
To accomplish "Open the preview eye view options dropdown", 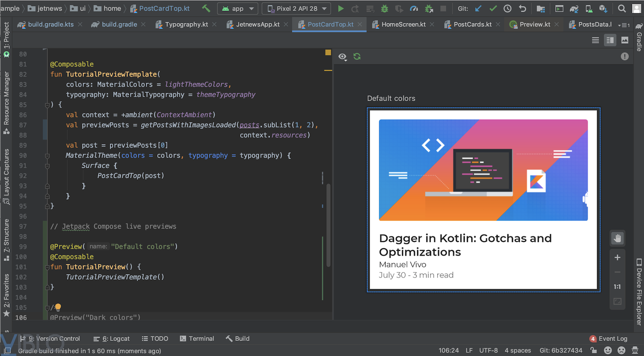I will tap(342, 57).
